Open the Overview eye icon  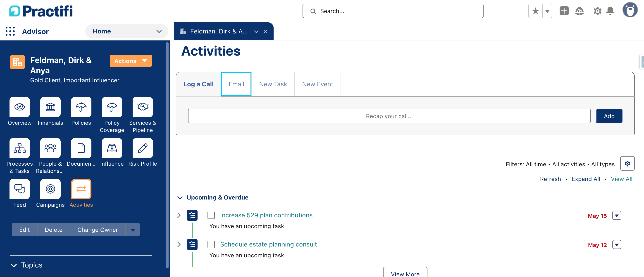(x=19, y=107)
